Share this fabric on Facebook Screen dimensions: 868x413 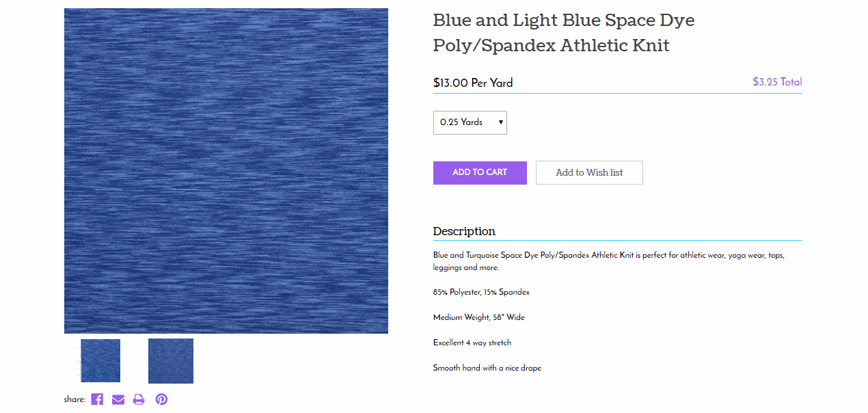point(97,399)
